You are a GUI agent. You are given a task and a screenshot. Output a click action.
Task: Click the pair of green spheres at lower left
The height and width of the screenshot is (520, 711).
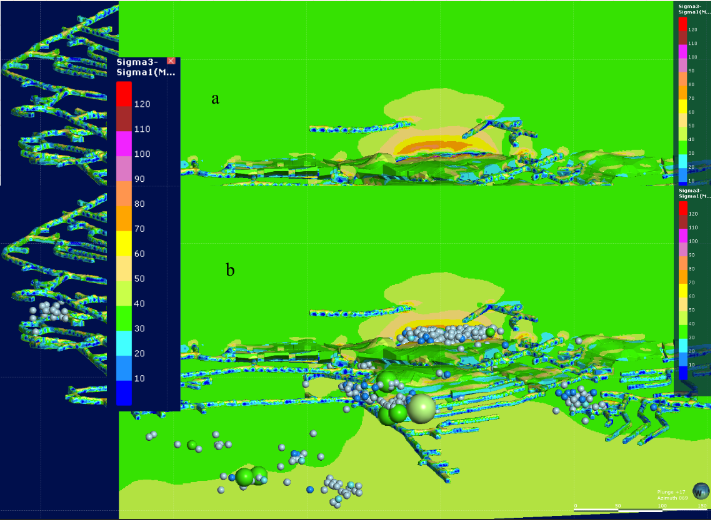(x=250, y=477)
